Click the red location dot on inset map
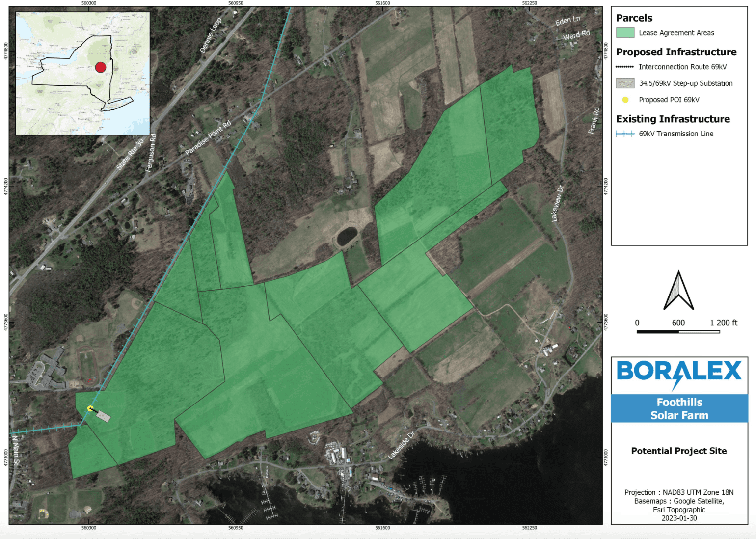756x539 pixels. (x=100, y=67)
